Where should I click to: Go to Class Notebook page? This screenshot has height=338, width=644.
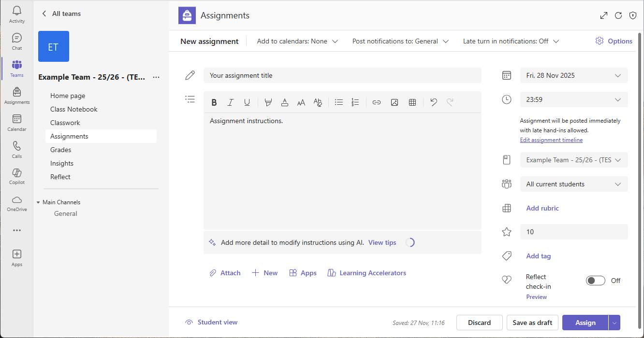pyautogui.click(x=74, y=109)
